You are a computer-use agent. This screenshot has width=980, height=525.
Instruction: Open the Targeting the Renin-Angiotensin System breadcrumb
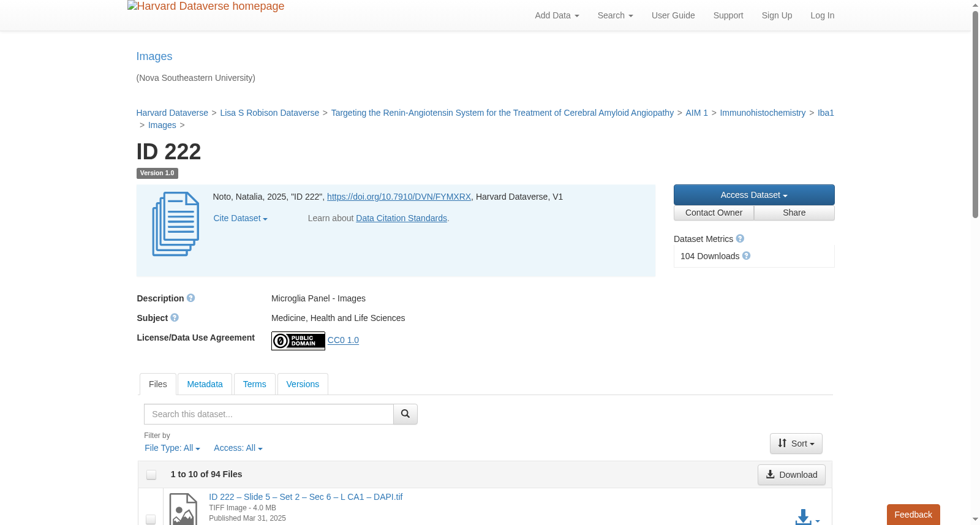pos(502,113)
